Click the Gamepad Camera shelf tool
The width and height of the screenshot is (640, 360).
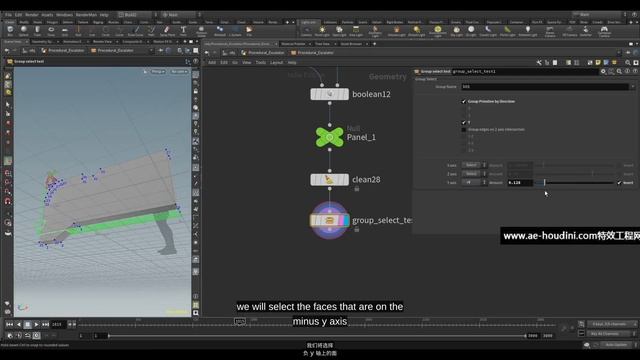pyautogui.click(x=604, y=31)
